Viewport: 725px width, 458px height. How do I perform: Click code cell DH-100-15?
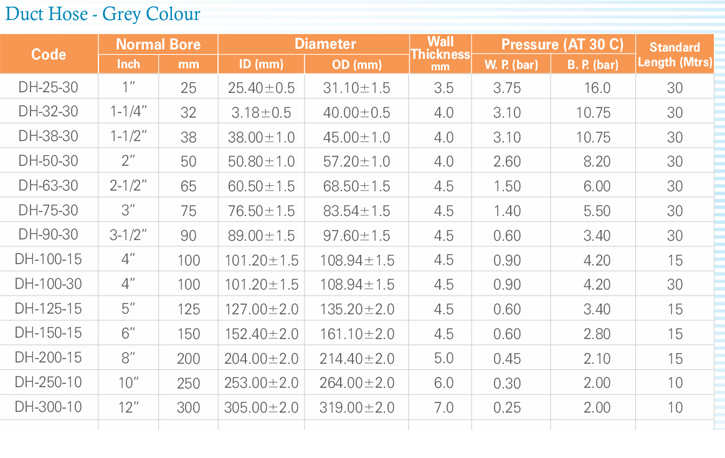(x=48, y=259)
